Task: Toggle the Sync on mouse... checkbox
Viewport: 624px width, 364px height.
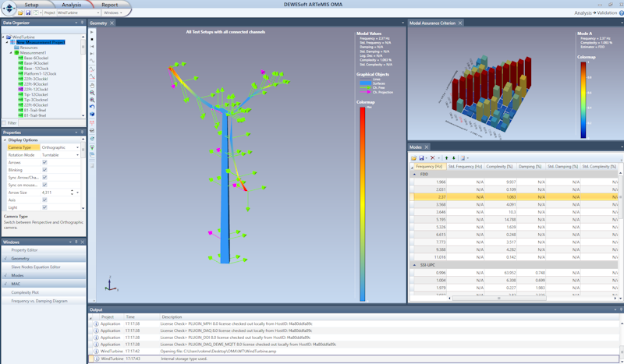Action: 44,185
